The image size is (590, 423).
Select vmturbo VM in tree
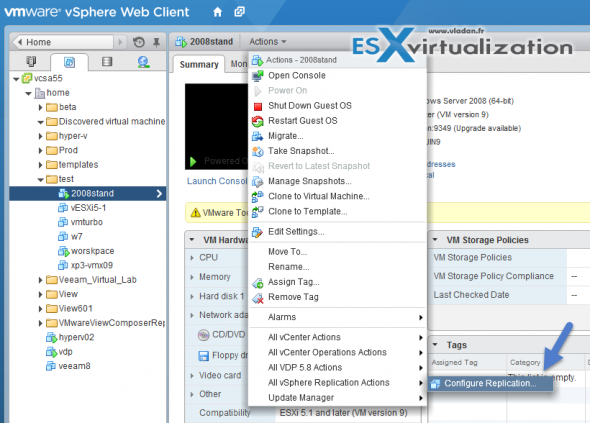pyautogui.click(x=87, y=222)
